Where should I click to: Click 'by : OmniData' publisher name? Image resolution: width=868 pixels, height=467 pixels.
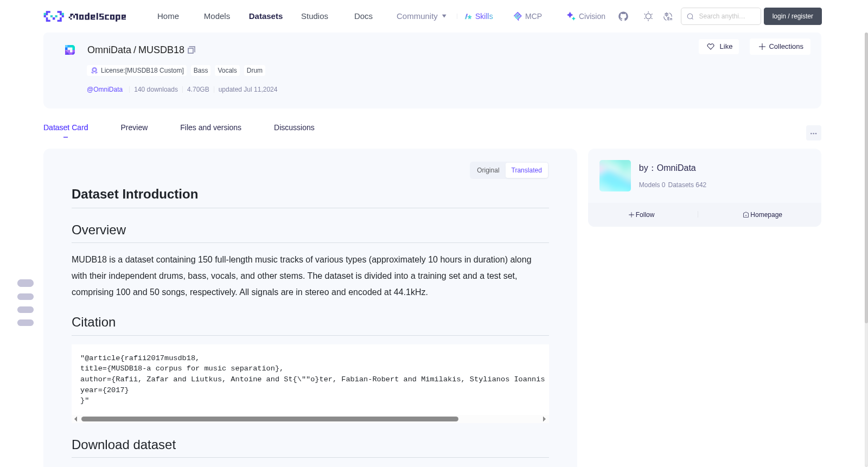(x=667, y=168)
